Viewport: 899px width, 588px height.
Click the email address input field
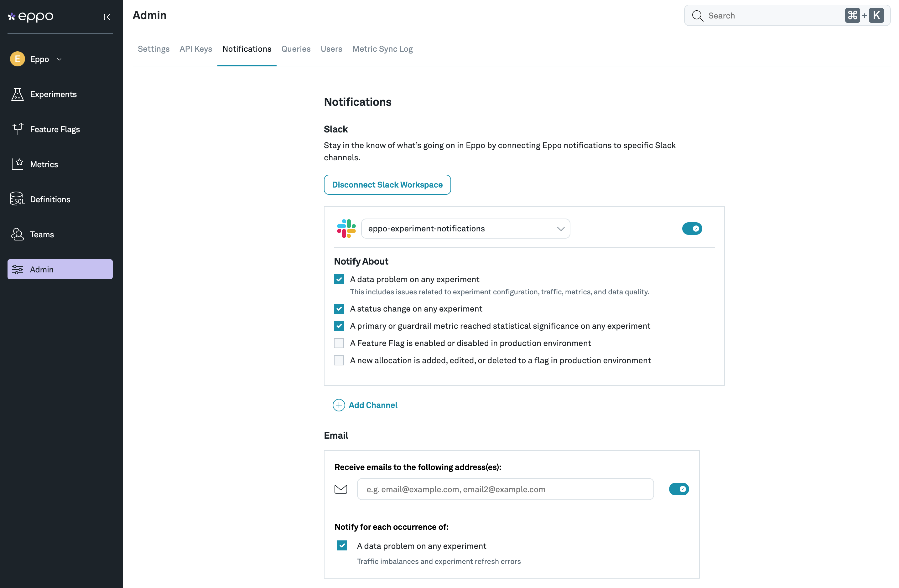(505, 489)
